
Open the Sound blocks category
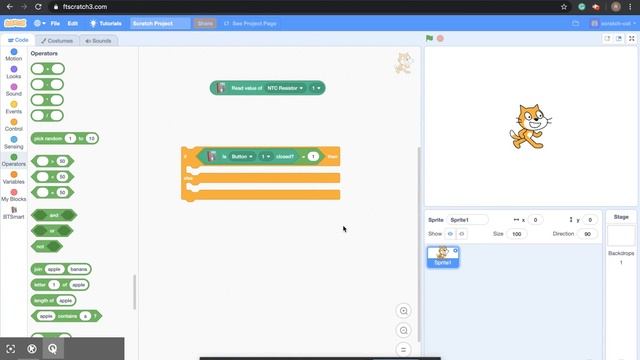click(x=13, y=90)
